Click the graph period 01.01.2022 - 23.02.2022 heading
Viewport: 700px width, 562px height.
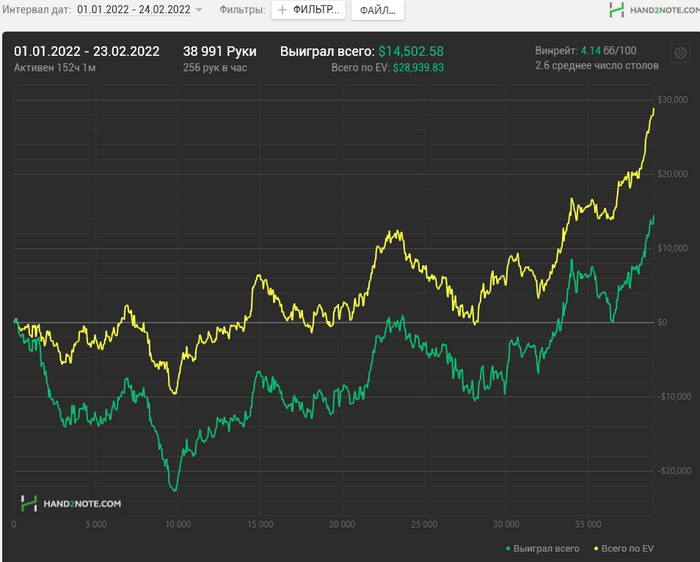tap(87, 51)
